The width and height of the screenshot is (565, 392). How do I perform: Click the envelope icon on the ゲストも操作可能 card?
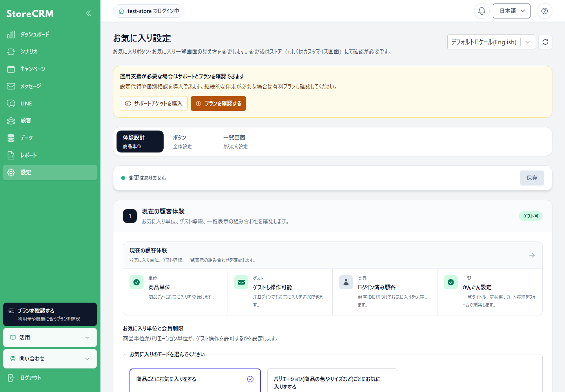click(241, 282)
